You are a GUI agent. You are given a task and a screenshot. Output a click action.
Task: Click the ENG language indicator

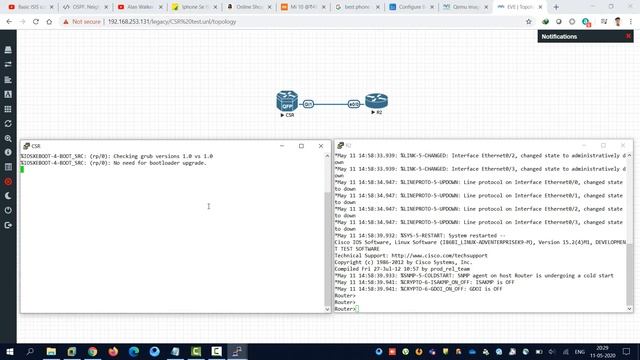(580, 352)
